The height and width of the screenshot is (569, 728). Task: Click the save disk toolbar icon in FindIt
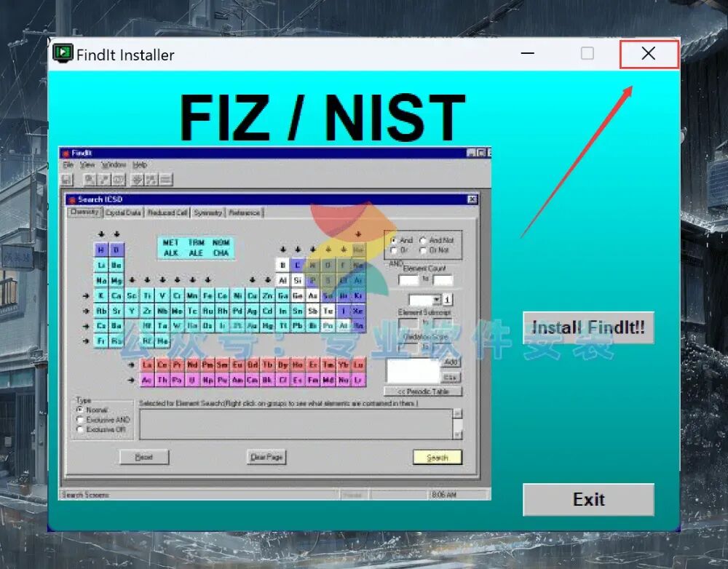[67, 180]
